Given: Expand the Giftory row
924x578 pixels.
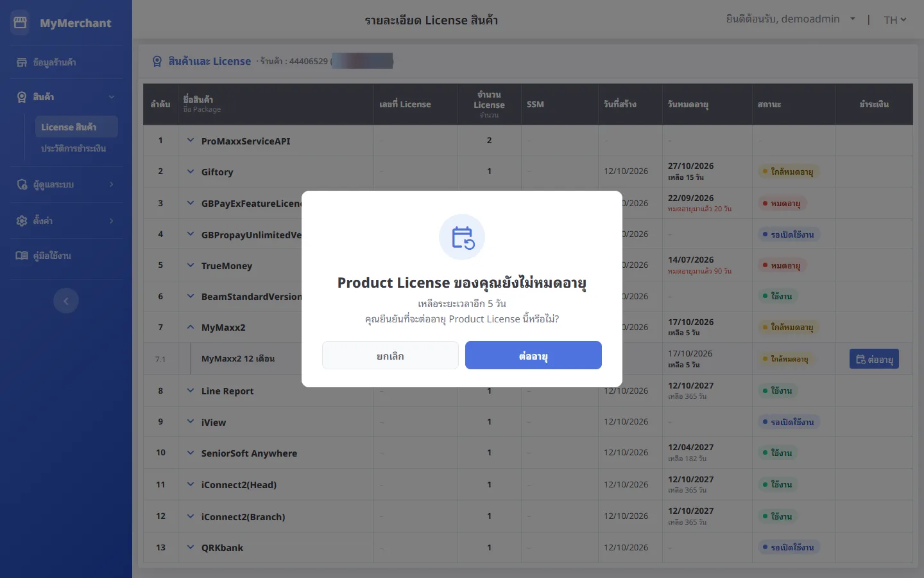Looking at the screenshot, I should [191, 171].
